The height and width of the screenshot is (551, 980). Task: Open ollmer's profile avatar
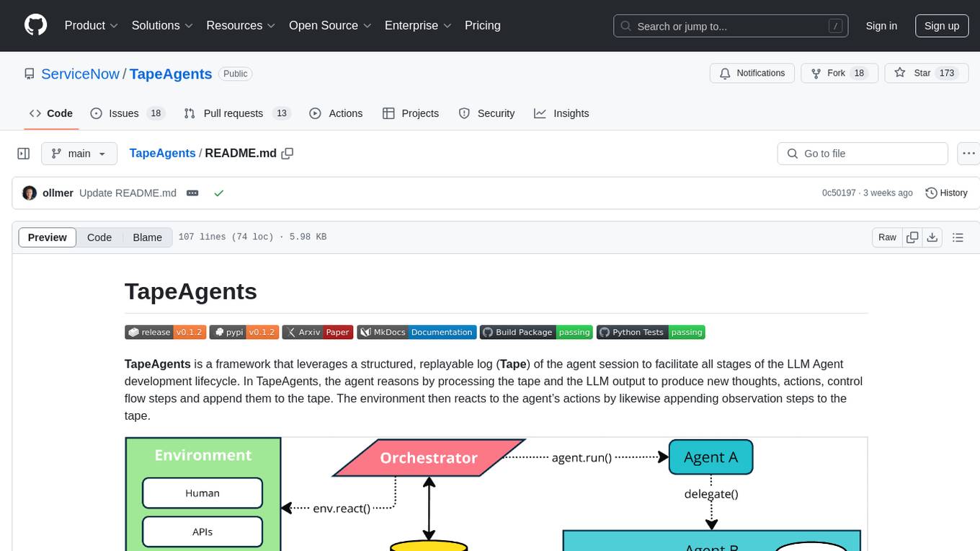[30, 193]
